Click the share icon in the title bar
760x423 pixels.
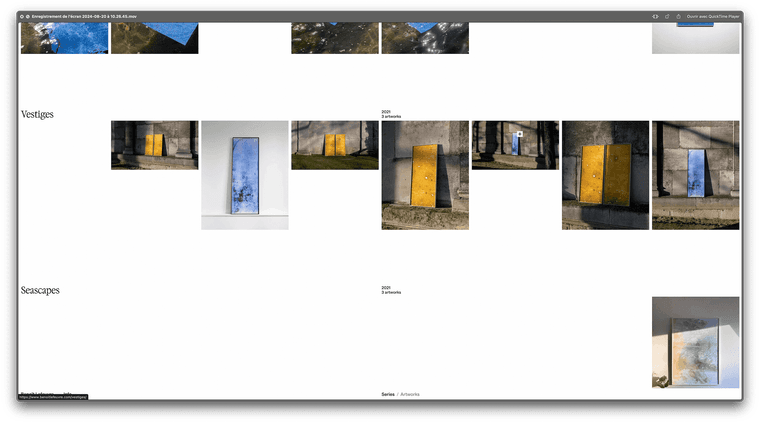click(x=678, y=17)
